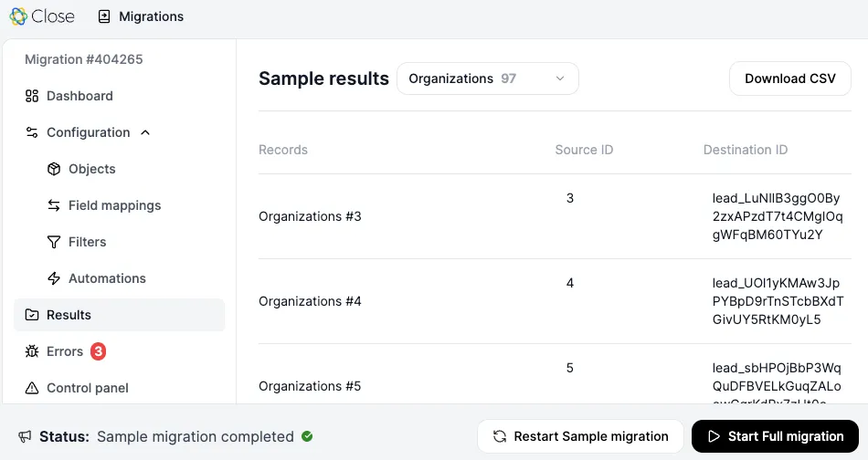The width and height of the screenshot is (868, 460).
Task: Click the play icon in Start Full migration
Action: click(715, 437)
